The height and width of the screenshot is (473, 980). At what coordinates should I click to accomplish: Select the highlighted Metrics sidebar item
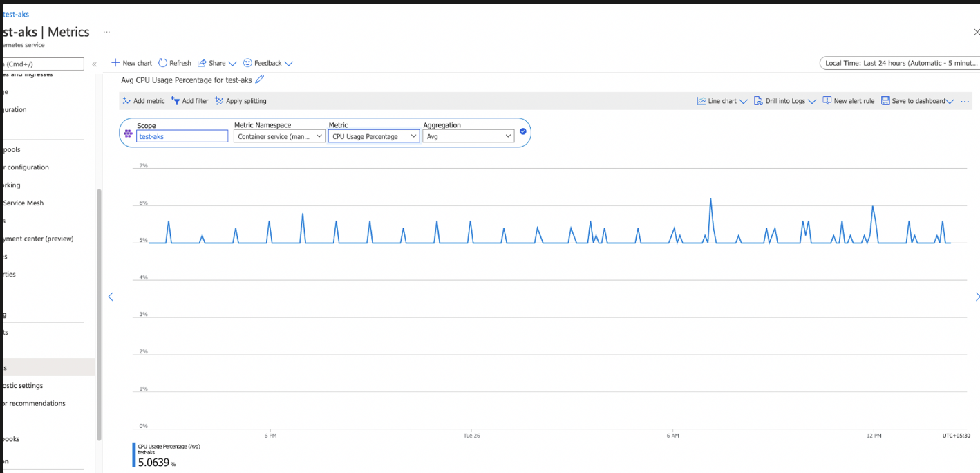point(48,367)
